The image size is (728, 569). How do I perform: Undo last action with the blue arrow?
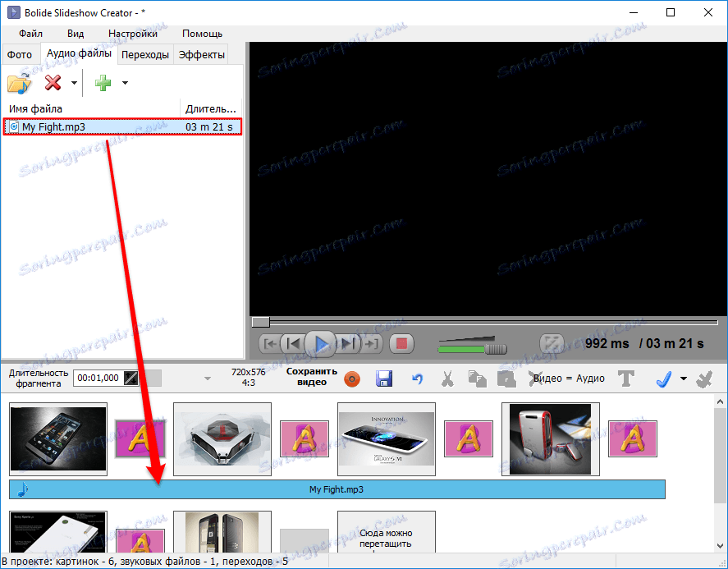coord(417,379)
